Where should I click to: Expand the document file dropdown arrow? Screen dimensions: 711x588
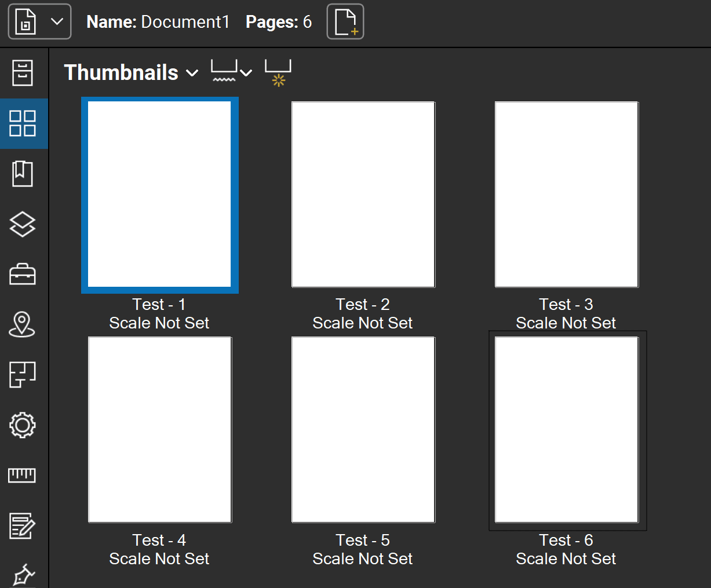point(57,22)
